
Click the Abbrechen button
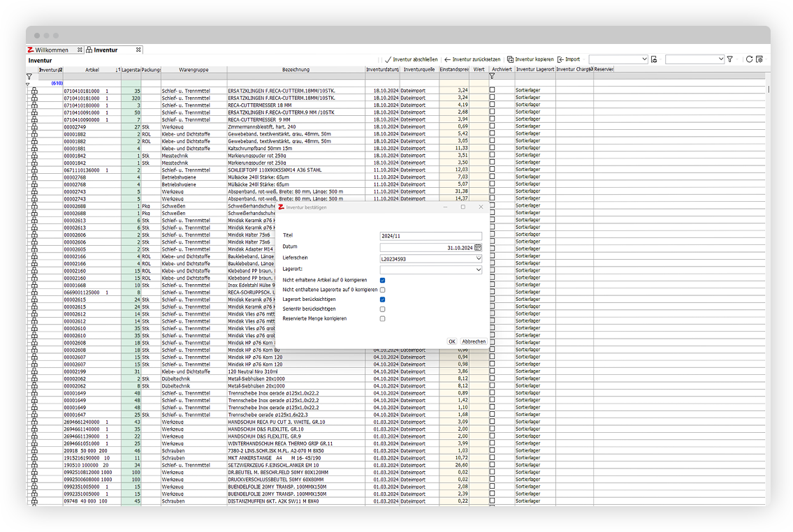[x=474, y=341]
